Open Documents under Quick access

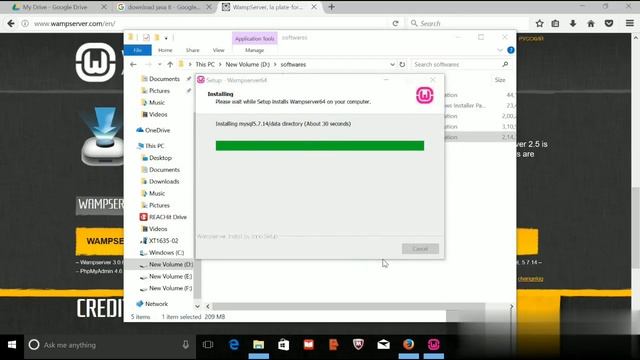coord(164,79)
